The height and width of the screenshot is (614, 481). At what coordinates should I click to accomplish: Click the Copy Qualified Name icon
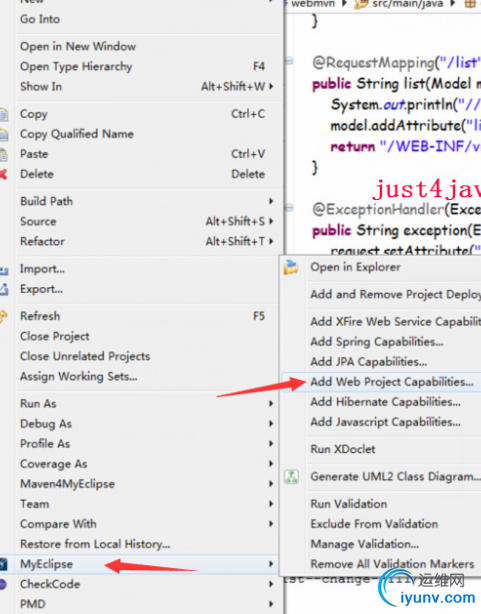[x=4, y=134]
